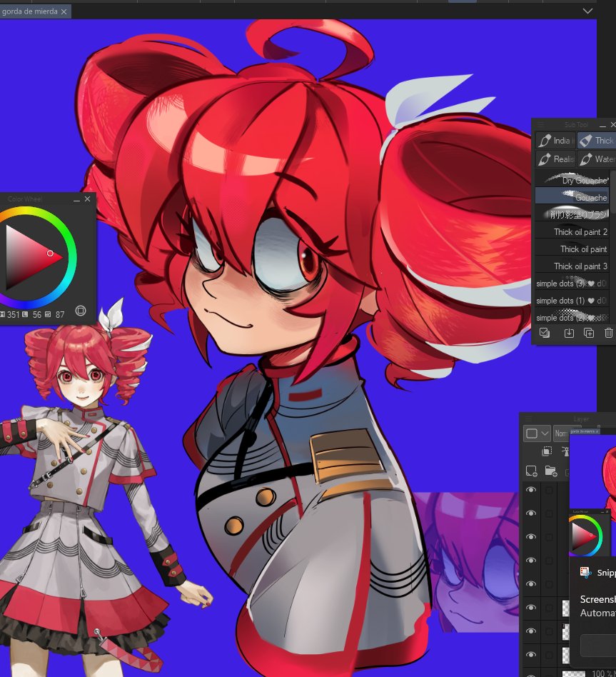Click the new raster layer icon
Screen dimensions: 616x677
531,471
